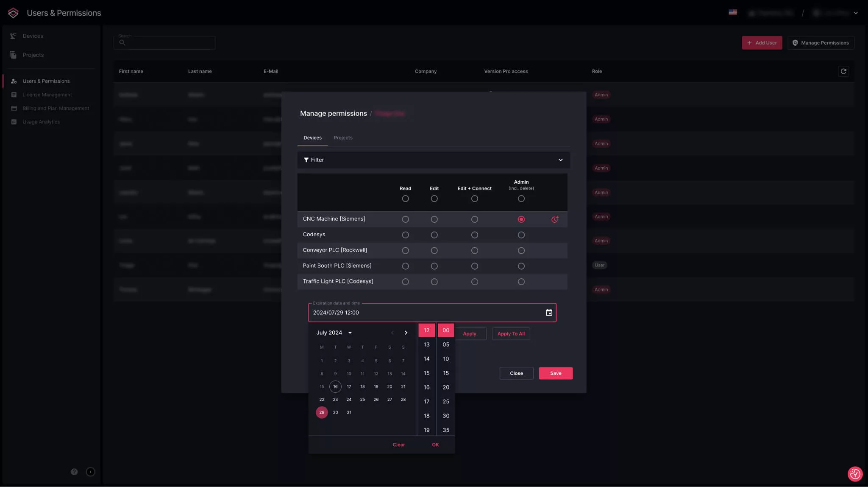Select Admin radio for Traffic Light PLC [Codesys]
Viewport: 868px width, 487px height.
click(x=521, y=282)
